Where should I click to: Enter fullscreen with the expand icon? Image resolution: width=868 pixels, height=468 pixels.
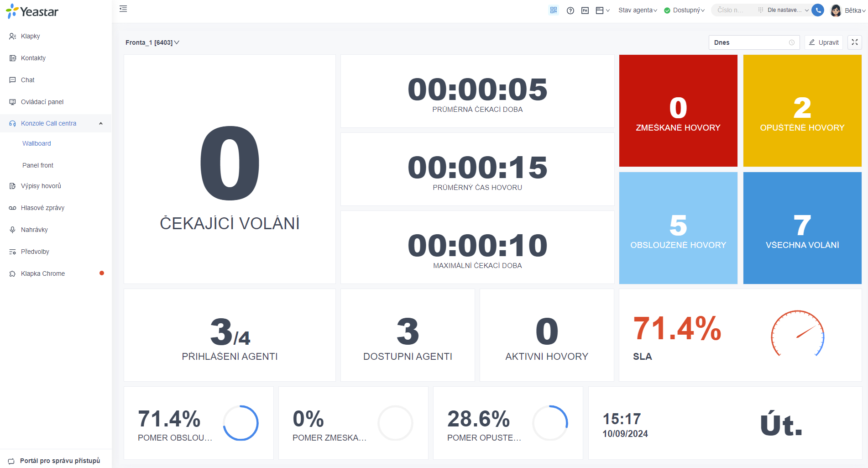(x=855, y=42)
